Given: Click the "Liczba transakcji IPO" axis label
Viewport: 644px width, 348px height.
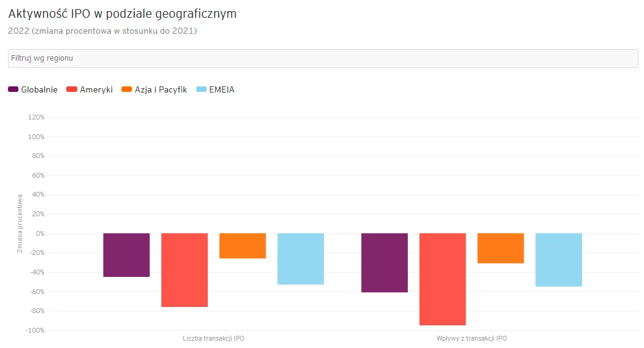Looking at the screenshot, I should pos(213,338).
